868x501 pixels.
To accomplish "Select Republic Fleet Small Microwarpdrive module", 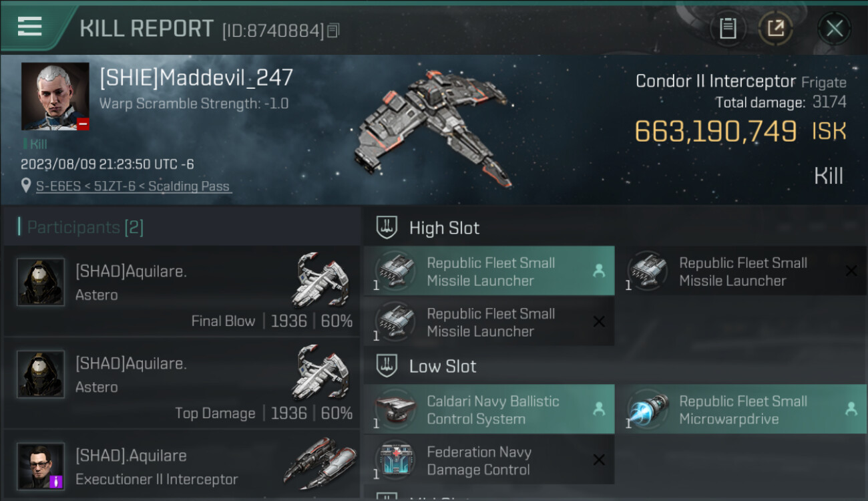I will pos(741,409).
